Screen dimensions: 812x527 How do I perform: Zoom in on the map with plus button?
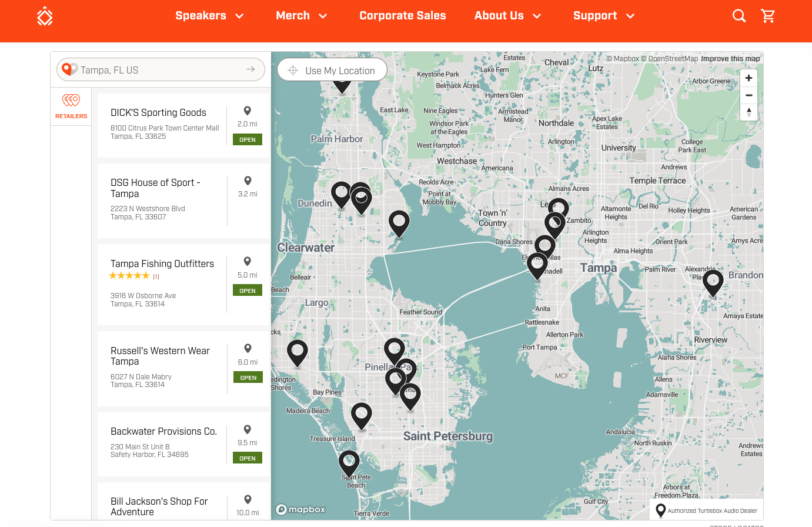point(748,78)
